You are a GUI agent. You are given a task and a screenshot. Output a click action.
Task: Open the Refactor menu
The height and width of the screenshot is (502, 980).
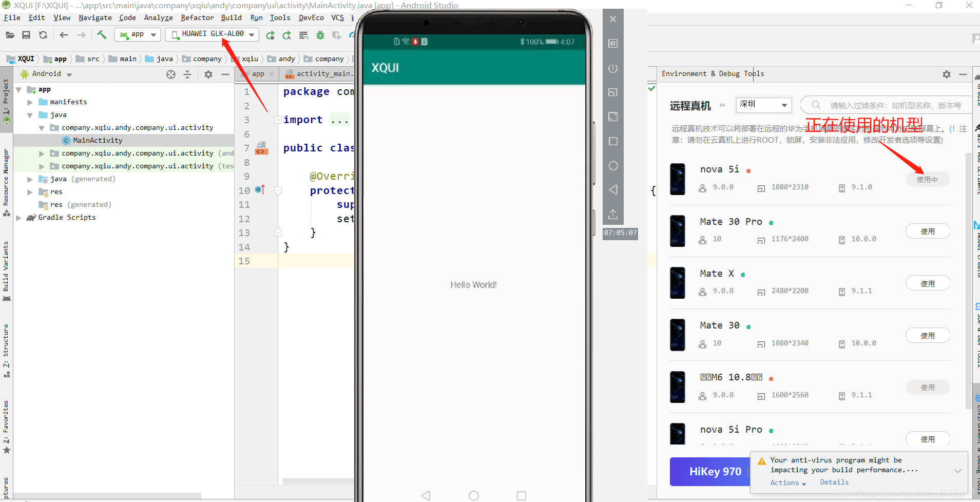tap(197, 17)
